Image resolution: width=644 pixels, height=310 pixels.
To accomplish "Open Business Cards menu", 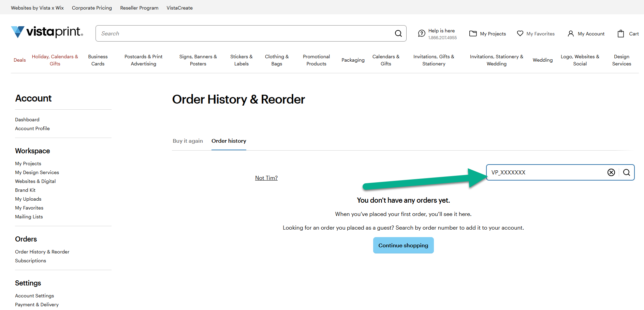I will point(98,60).
